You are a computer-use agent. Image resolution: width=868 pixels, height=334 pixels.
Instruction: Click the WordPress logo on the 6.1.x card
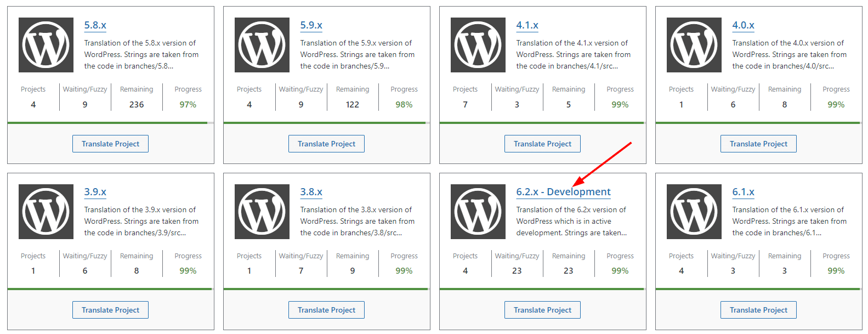tap(694, 212)
